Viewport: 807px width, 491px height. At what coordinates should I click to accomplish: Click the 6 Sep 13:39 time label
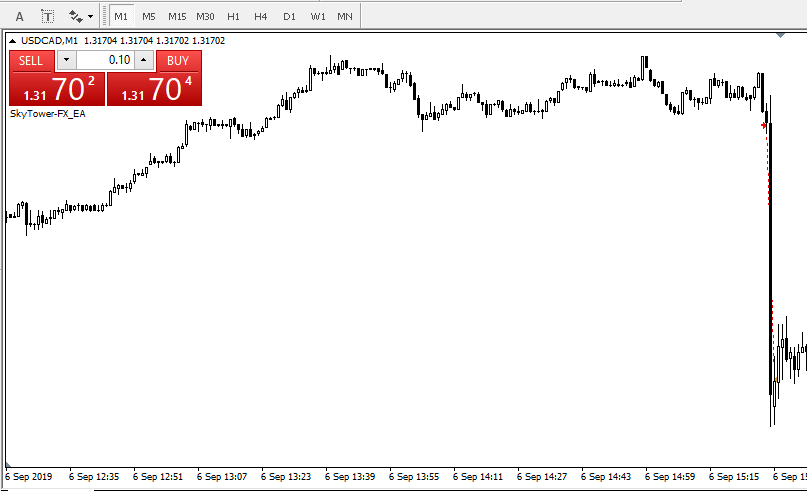click(x=350, y=477)
